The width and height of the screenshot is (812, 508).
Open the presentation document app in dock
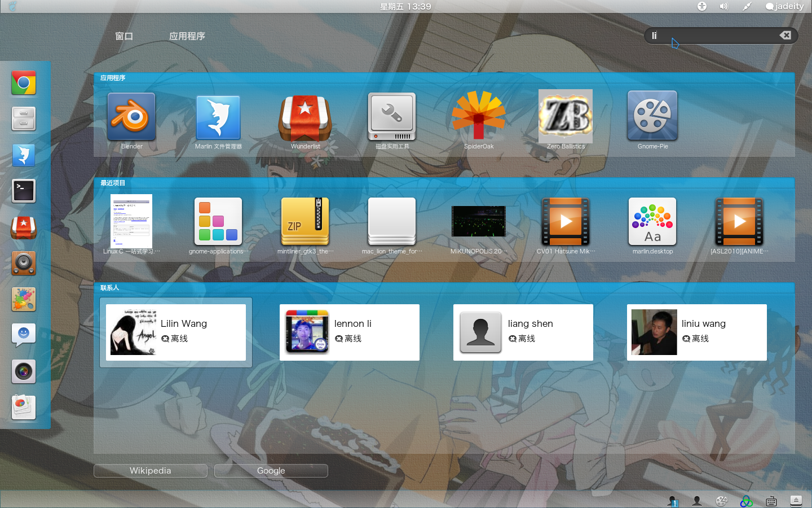point(24,407)
